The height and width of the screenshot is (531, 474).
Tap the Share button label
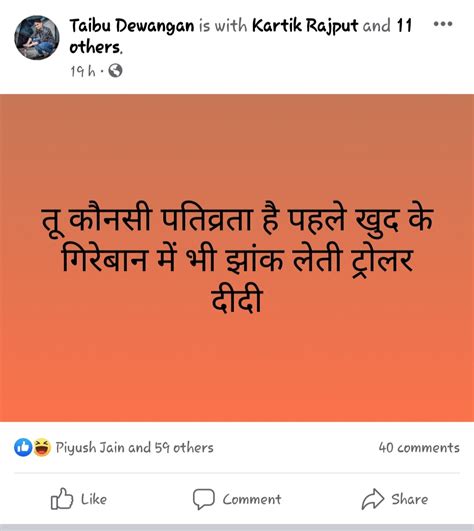pos(410,499)
